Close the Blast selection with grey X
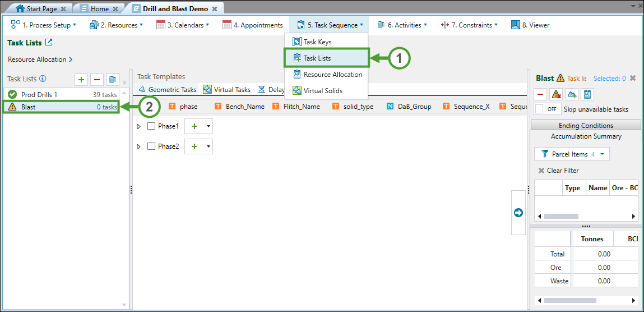 633,78
